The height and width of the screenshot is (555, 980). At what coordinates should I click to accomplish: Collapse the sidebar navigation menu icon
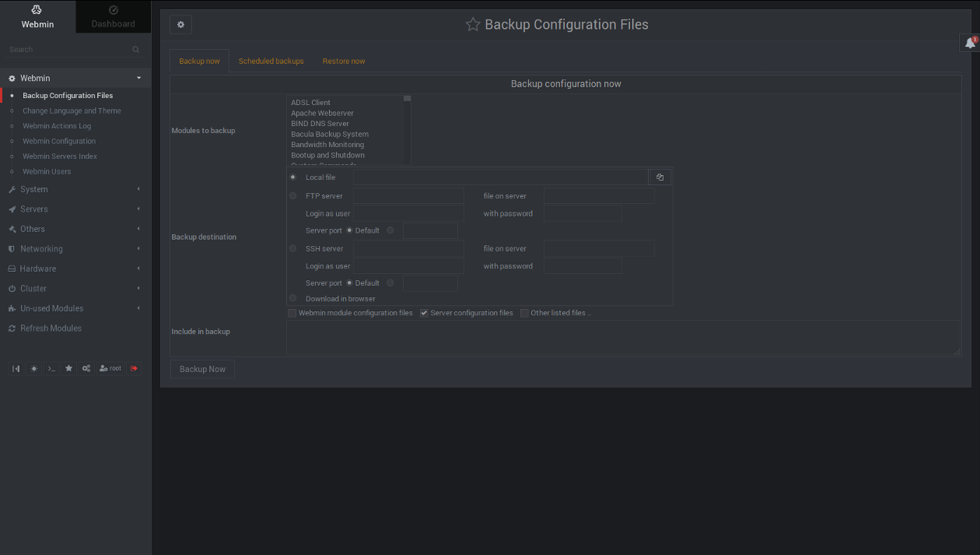(16, 368)
